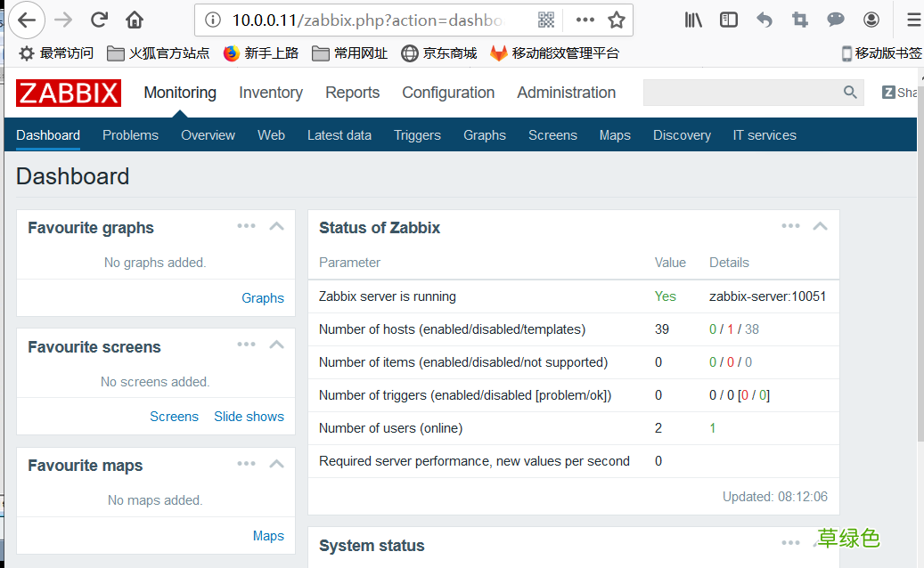
Task: Click the Firefox library icon
Action: pyautogui.click(x=693, y=19)
